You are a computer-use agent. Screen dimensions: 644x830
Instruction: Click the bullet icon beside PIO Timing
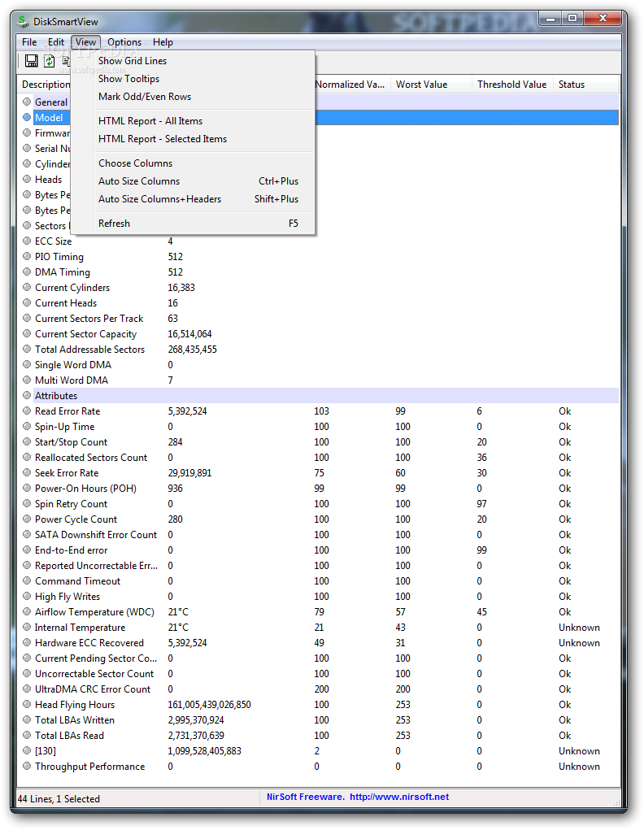point(27,256)
